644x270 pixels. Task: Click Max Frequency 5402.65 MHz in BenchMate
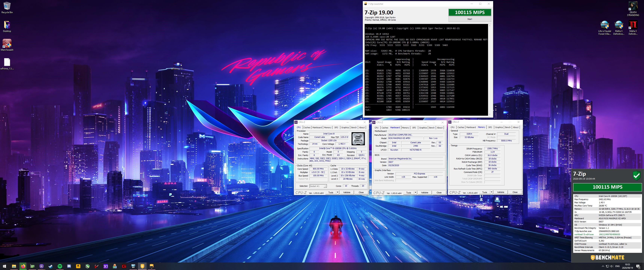[x=607, y=199]
